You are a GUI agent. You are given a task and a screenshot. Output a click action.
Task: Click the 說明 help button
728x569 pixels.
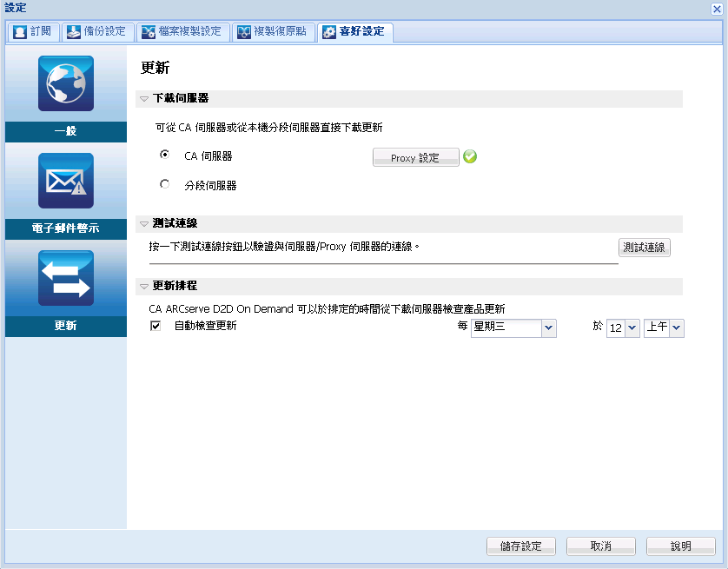[x=680, y=546]
